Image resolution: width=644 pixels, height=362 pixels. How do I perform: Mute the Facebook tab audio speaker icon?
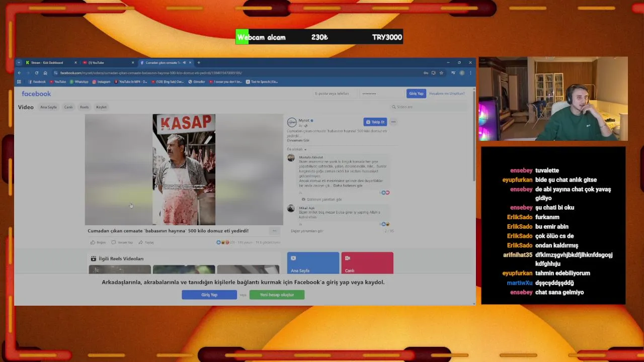click(x=184, y=63)
